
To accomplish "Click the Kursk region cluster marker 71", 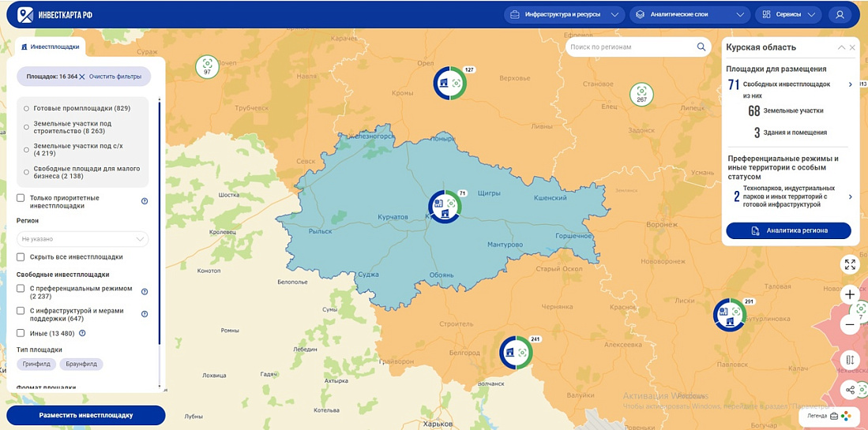I will point(444,206).
